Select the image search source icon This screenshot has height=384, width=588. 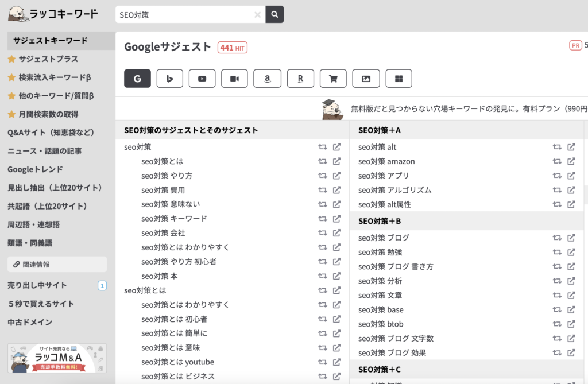pos(366,79)
